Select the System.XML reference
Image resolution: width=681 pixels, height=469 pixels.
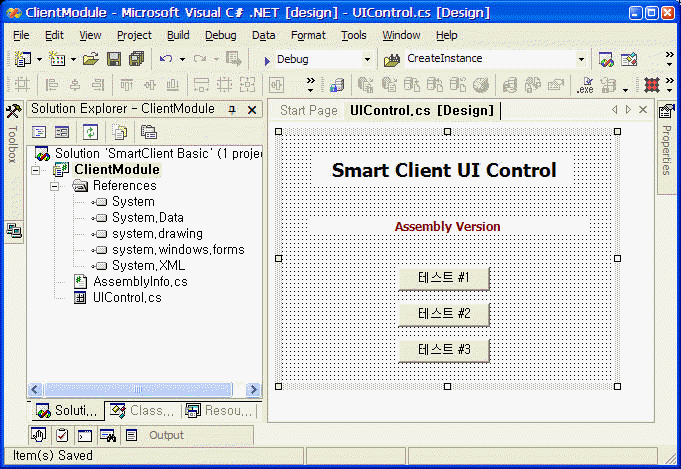coord(148,266)
